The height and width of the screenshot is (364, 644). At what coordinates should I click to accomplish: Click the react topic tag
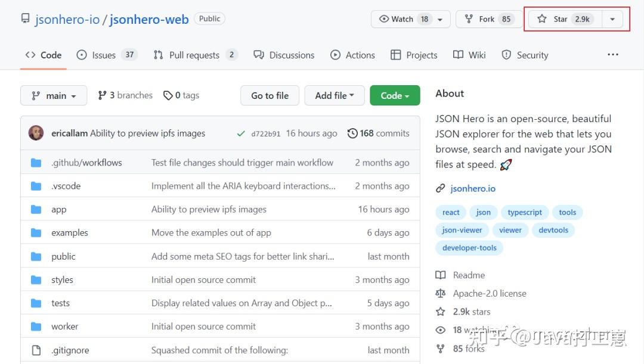click(450, 212)
